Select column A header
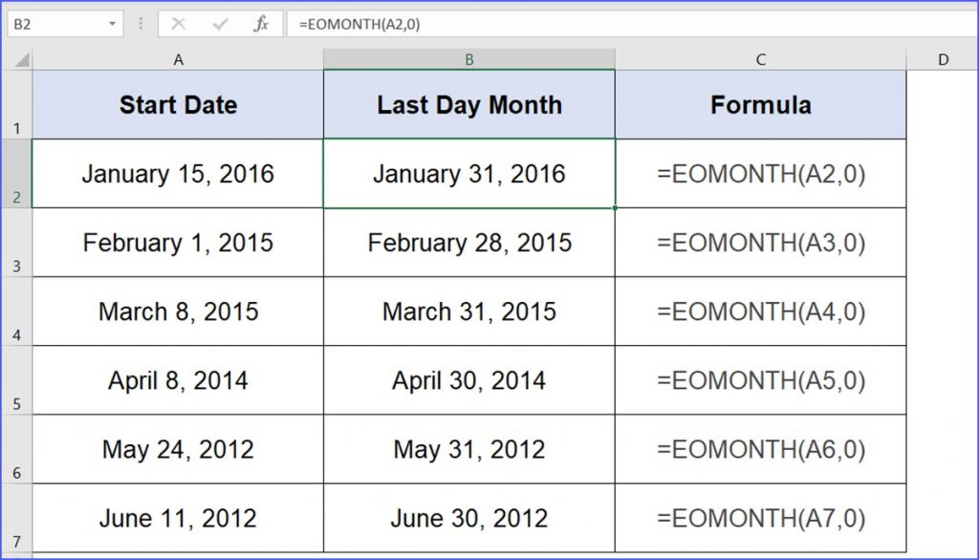Image resolution: width=979 pixels, height=560 pixels. [178, 60]
